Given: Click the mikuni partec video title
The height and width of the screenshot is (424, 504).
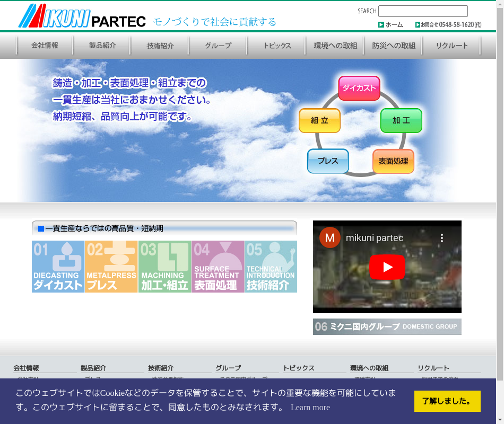Looking at the screenshot, I should pyautogui.click(x=375, y=238).
